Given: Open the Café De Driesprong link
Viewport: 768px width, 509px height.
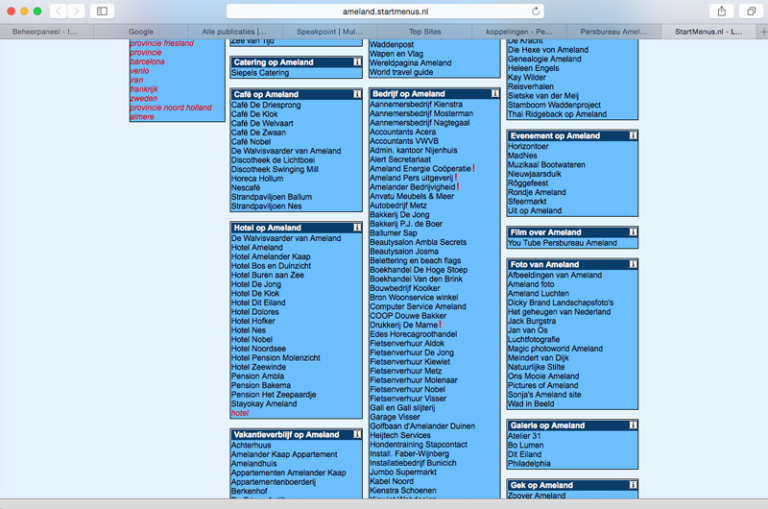Looking at the screenshot, I should [266, 105].
